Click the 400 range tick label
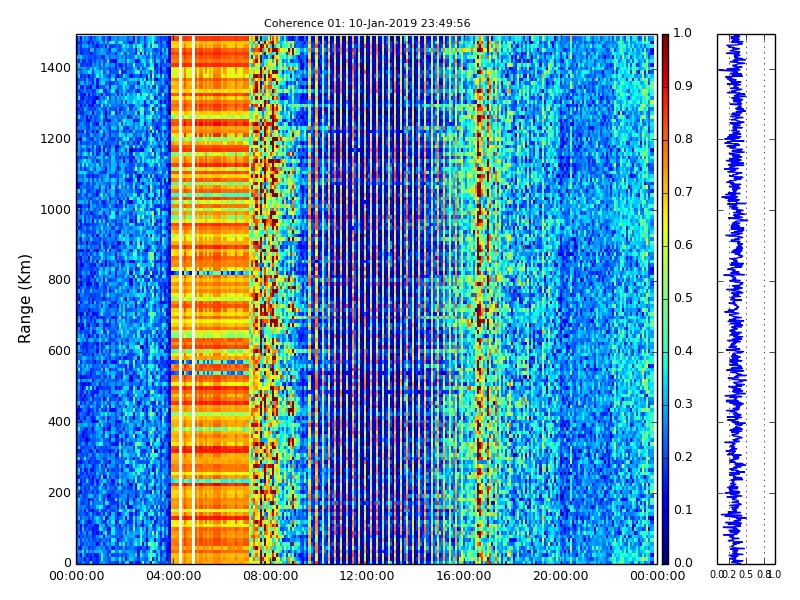The width and height of the screenshot is (800, 600). 59,422
